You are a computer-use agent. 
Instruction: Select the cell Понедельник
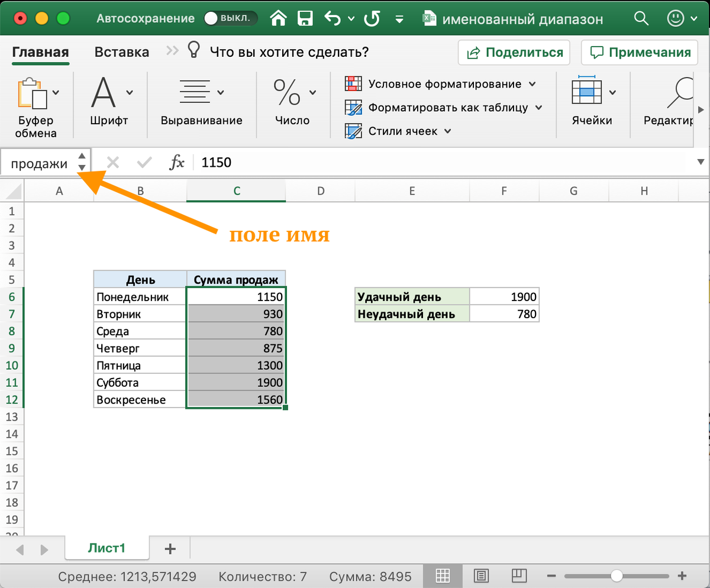(x=140, y=297)
